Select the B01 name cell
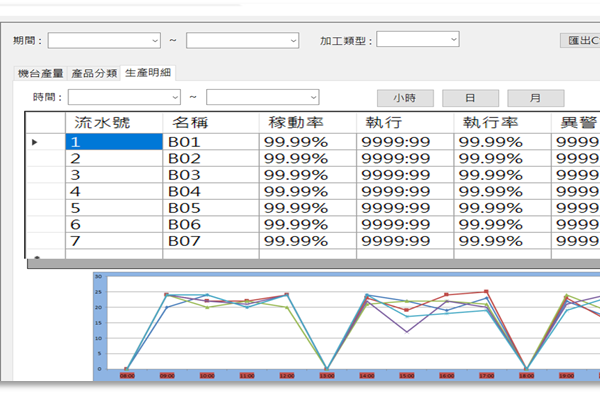 pos(211,142)
